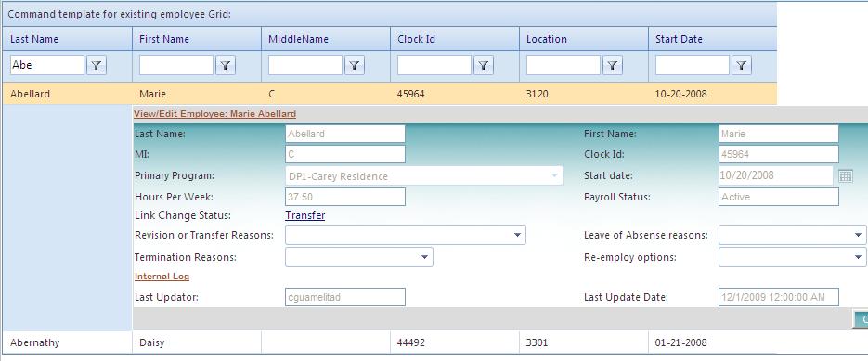Screen dimensions: 868x361
Task: Click clock id 45964 grid cell
Action: point(455,94)
